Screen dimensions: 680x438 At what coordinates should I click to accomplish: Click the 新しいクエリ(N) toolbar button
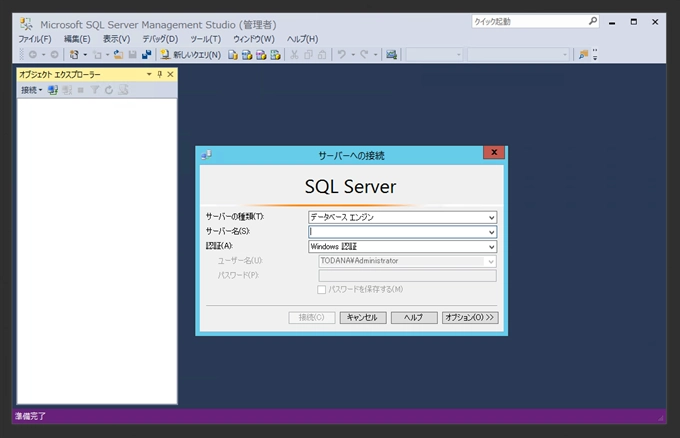pos(190,55)
